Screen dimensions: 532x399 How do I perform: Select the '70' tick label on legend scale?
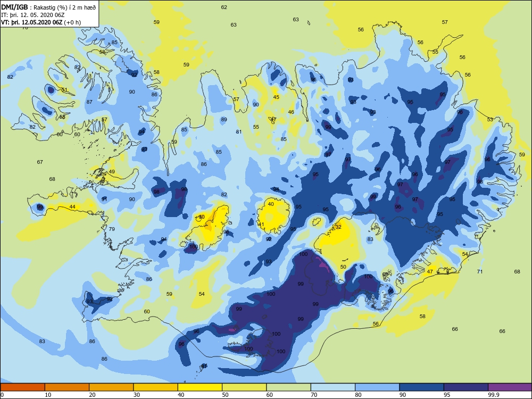coord(314,395)
